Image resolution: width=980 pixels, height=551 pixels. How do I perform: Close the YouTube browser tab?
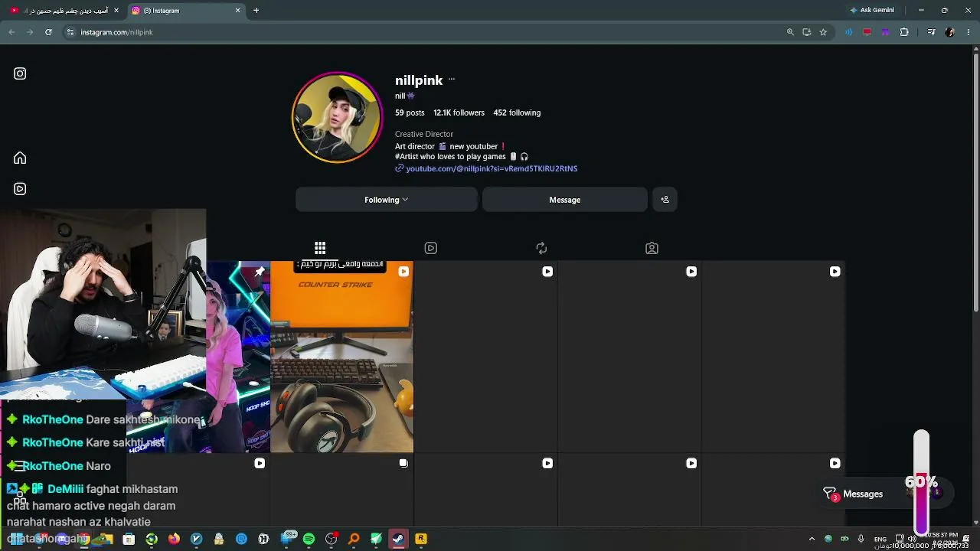pyautogui.click(x=116, y=11)
